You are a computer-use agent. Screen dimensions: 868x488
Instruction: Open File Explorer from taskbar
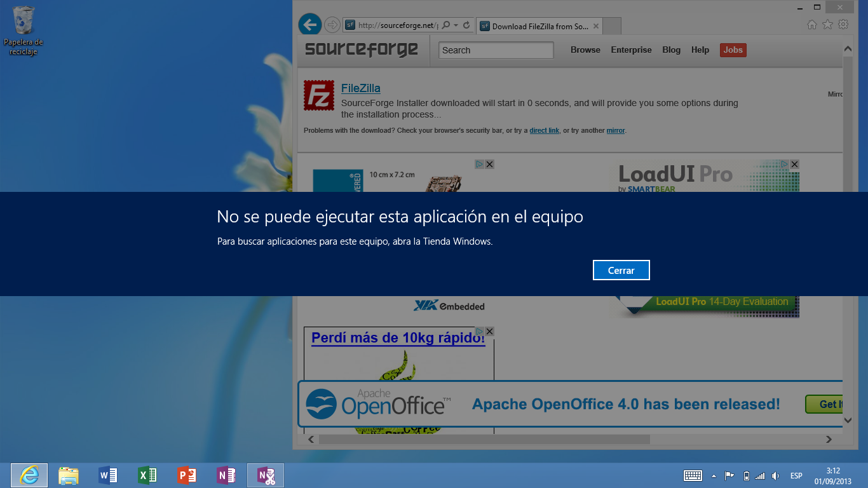(68, 475)
